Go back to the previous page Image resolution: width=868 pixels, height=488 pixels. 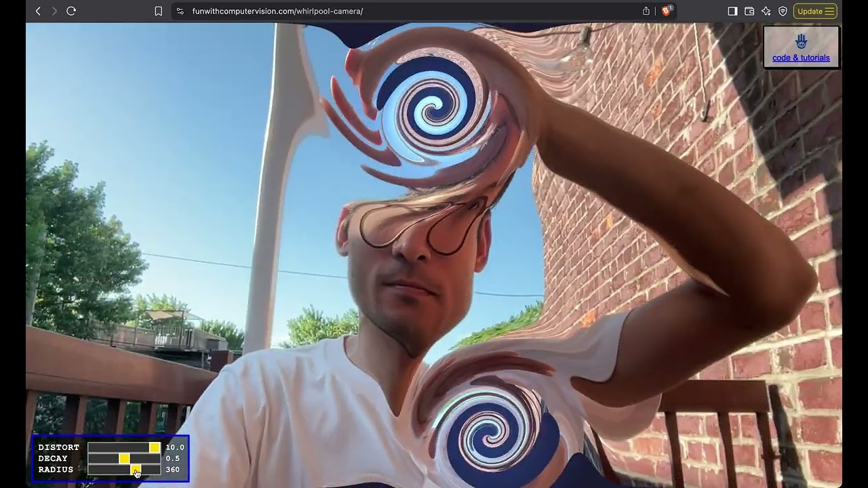pos(38,11)
